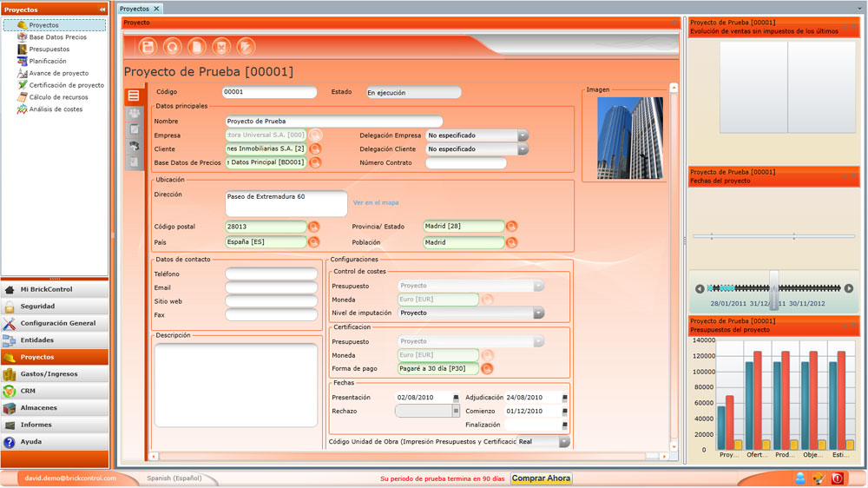Open the people side tab icon

pyautogui.click(x=134, y=113)
